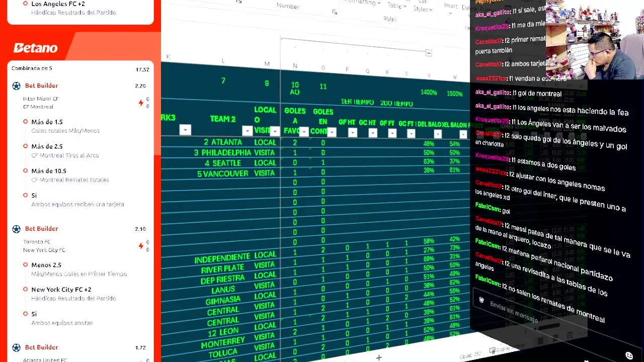Click the combined odds value 17.52
The height and width of the screenshot is (362, 644).
[x=142, y=70]
